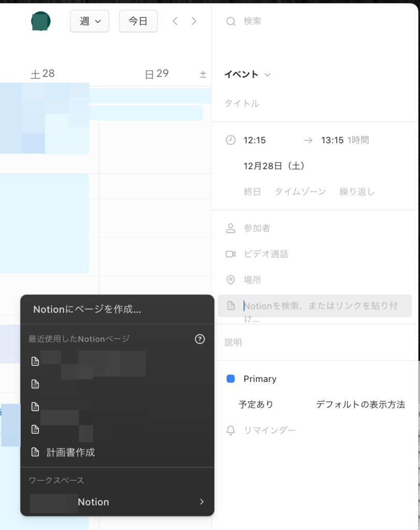This screenshot has width=420, height=530.
Task: Open the 週 view dropdown
Action: coord(90,21)
